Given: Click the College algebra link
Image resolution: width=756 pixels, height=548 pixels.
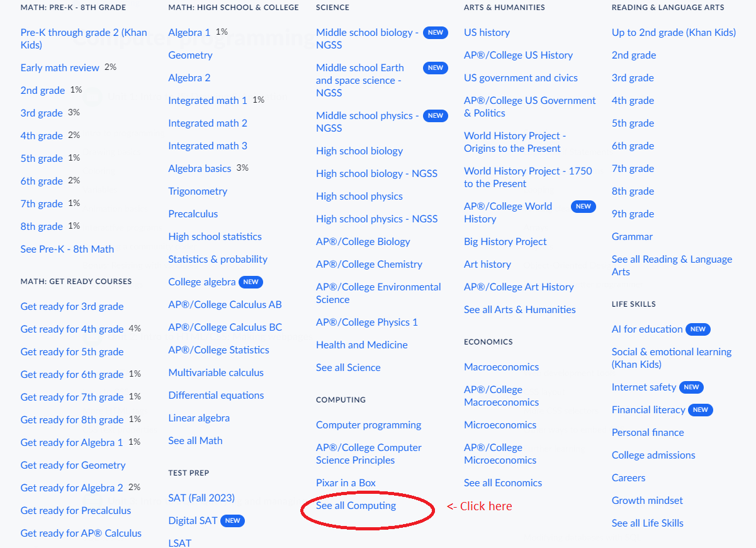Looking at the screenshot, I should click(201, 282).
